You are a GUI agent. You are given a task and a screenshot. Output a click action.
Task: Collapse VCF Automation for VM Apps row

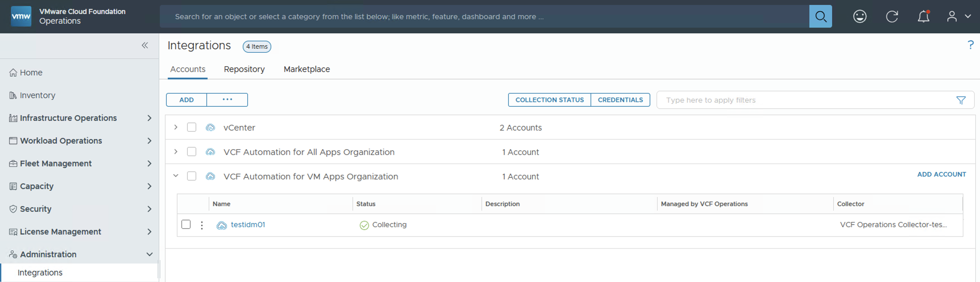[176, 176]
